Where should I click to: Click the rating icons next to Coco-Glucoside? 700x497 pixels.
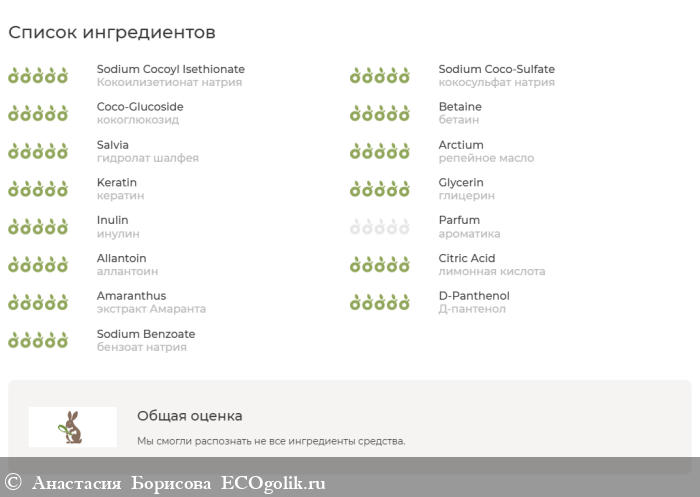click(x=38, y=113)
